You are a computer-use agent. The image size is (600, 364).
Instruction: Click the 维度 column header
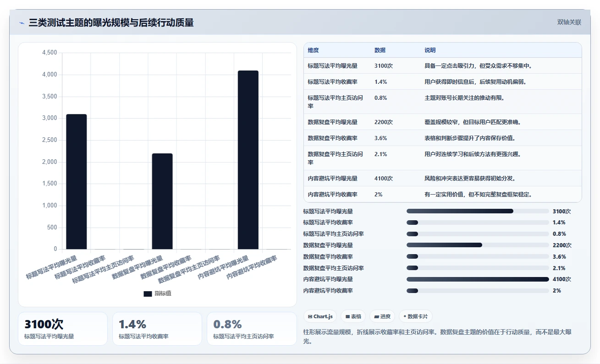point(314,50)
